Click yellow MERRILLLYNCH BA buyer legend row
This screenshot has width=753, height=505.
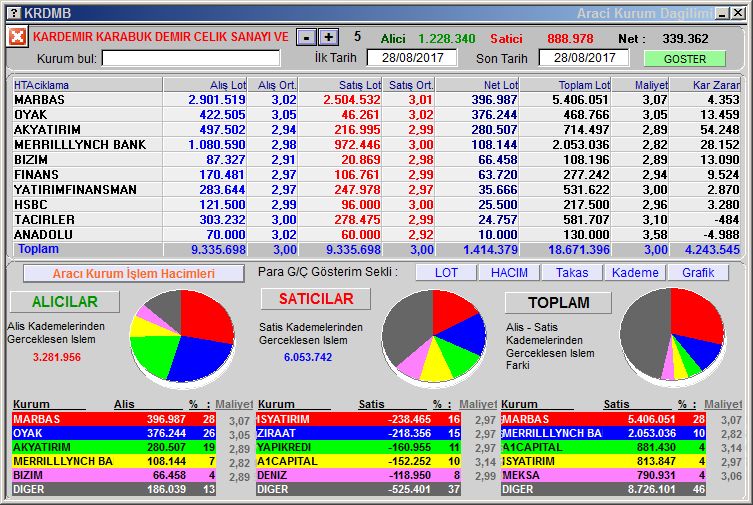point(114,461)
